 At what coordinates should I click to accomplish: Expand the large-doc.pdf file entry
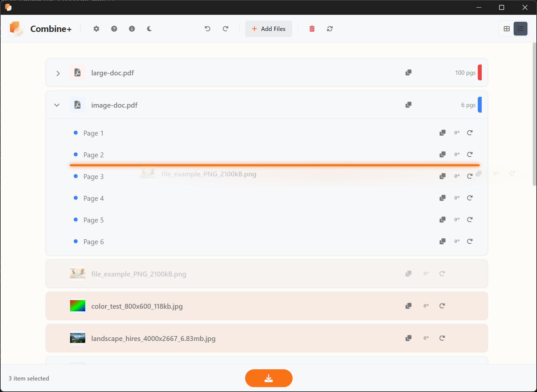coord(58,73)
